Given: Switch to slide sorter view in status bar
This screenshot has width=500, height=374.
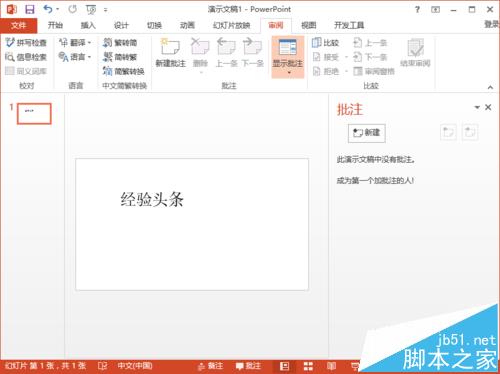Looking at the screenshot, I should pos(308,366).
